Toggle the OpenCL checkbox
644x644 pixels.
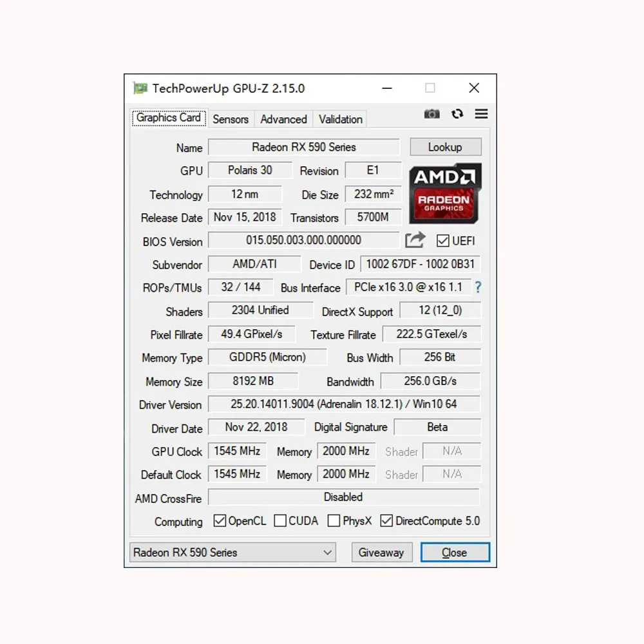[x=220, y=521]
